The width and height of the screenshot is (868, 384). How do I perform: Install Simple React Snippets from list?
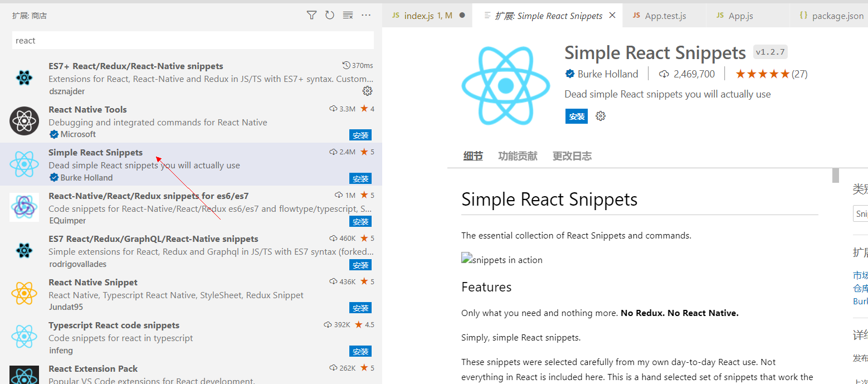[x=360, y=178]
